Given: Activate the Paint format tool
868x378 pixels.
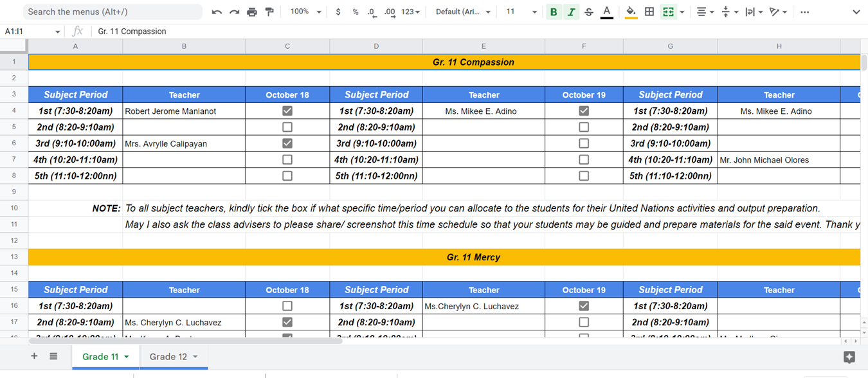Looking at the screenshot, I should [269, 12].
